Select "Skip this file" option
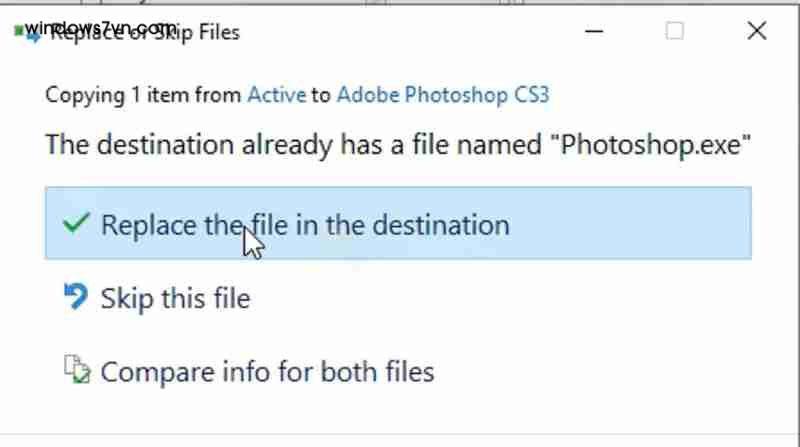 pyautogui.click(x=175, y=298)
